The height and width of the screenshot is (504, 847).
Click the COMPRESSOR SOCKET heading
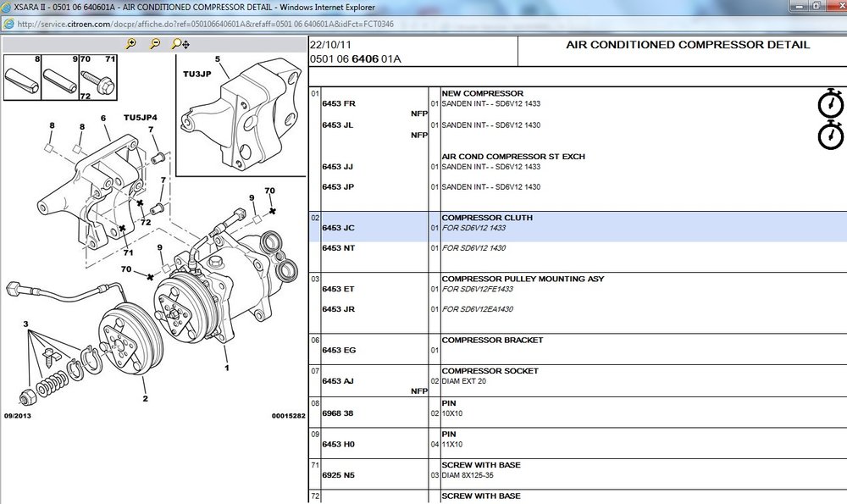pyautogui.click(x=490, y=371)
